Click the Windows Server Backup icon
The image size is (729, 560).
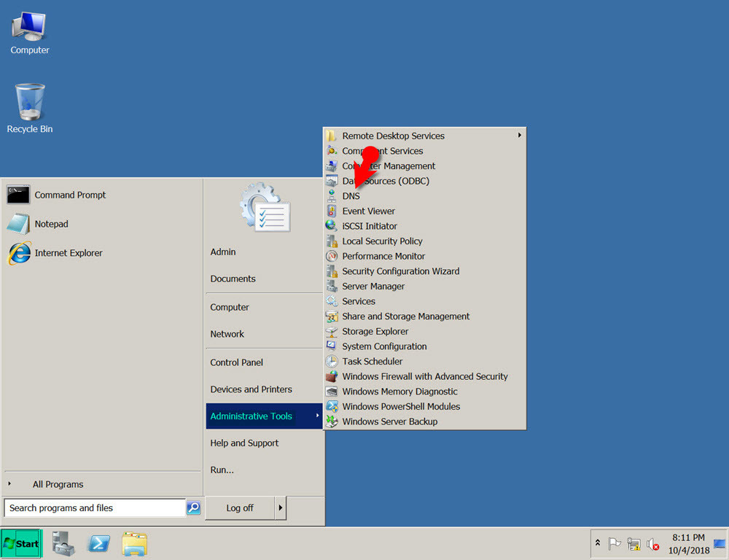(x=331, y=421)
